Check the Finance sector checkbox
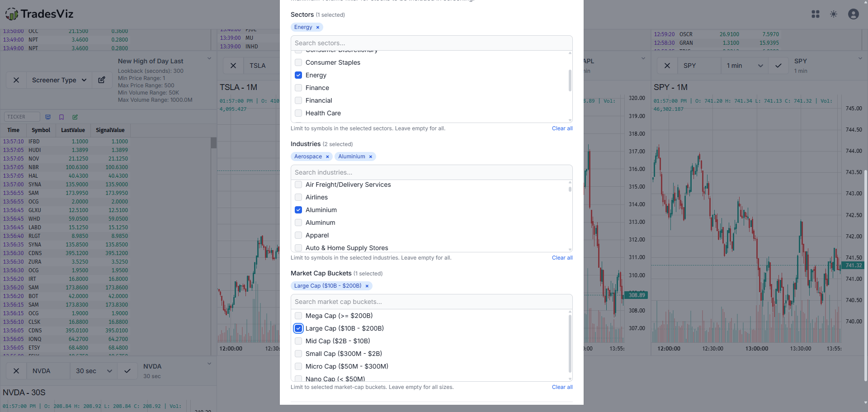Screen dimensions: 868x412 (298, 88)
